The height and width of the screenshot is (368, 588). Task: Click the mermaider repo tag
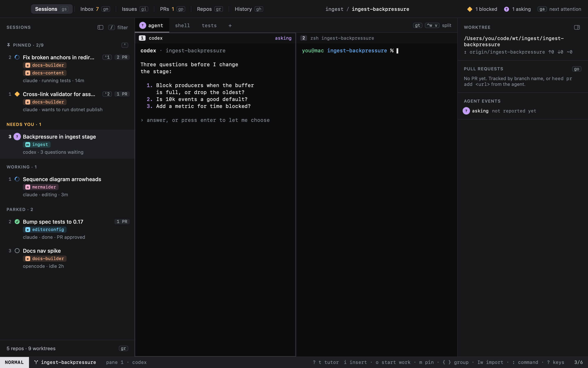tap(41, 187)
